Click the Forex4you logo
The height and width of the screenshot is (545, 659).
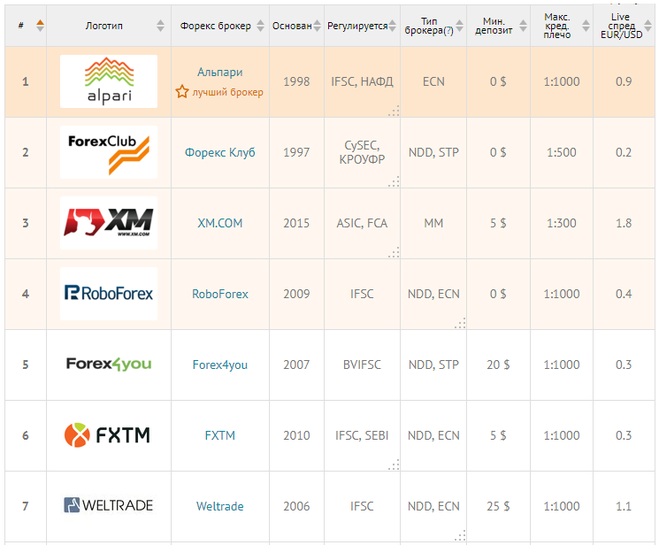(x=109, y=364)
